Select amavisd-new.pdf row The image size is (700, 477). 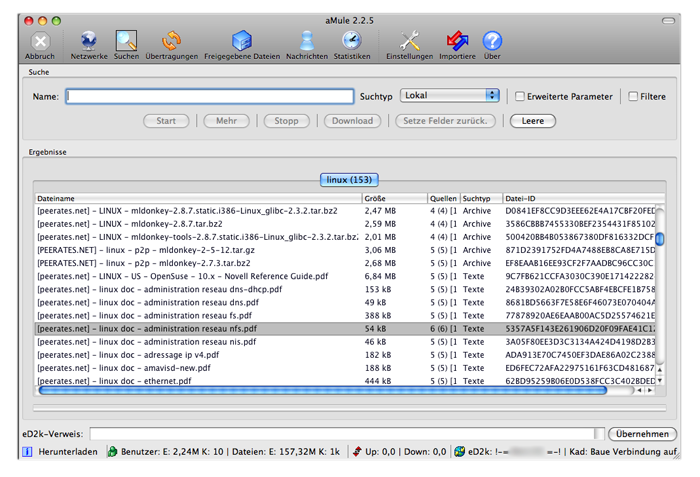(345, 368)
